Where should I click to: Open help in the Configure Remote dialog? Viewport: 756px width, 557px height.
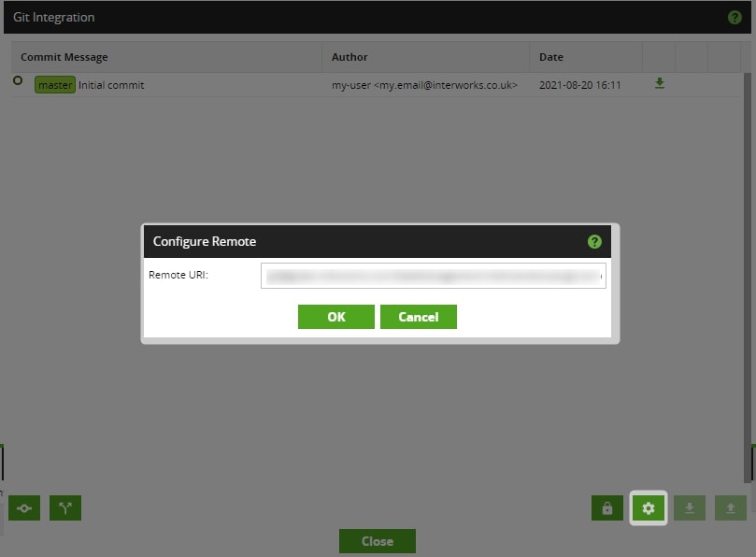[x=594, y=242]
